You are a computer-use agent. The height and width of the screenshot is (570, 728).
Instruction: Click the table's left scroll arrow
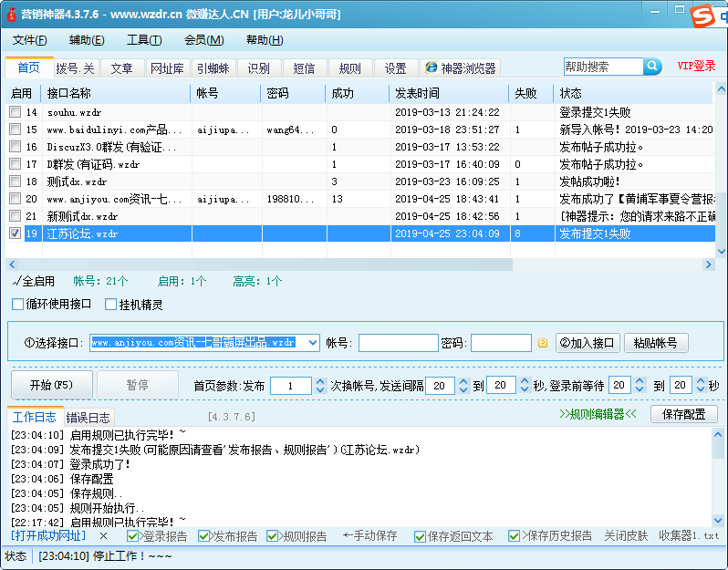(x=14, y=264)
